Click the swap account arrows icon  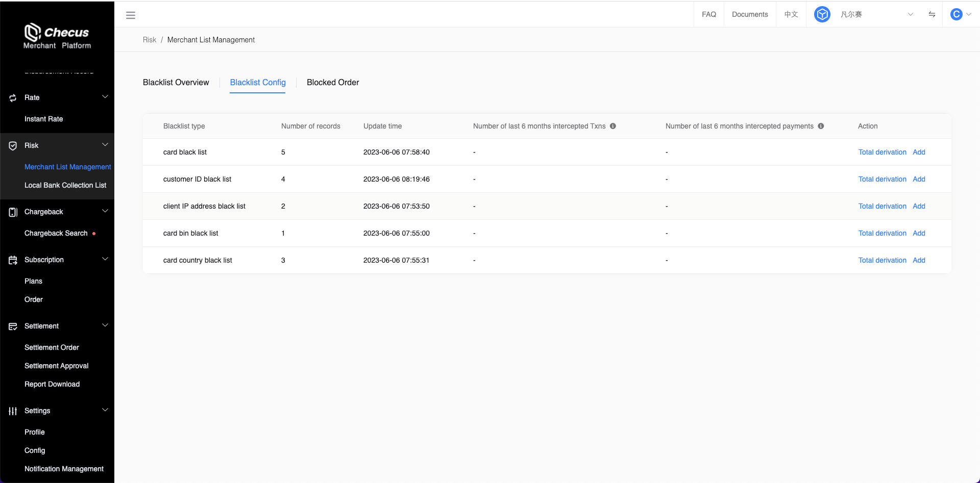[x=932, y=14]
